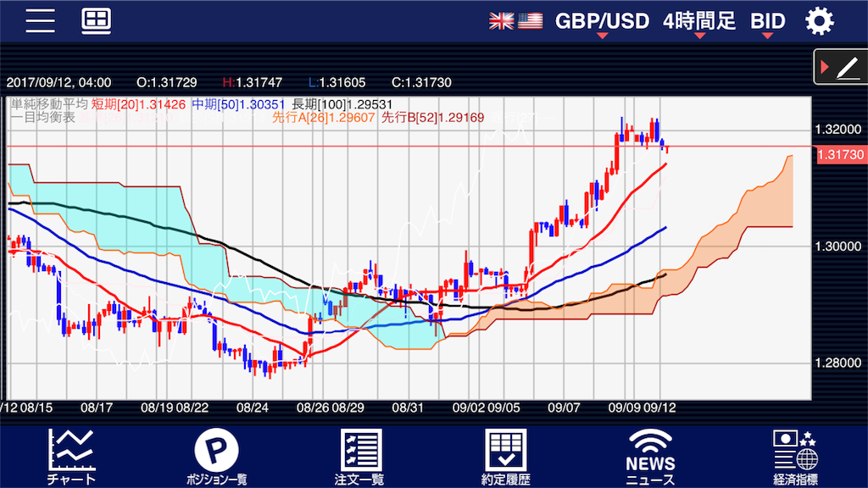Click the date 2017/09/12, 04:00 readout
Screen dimensions: 868x488
coord(58,82)
